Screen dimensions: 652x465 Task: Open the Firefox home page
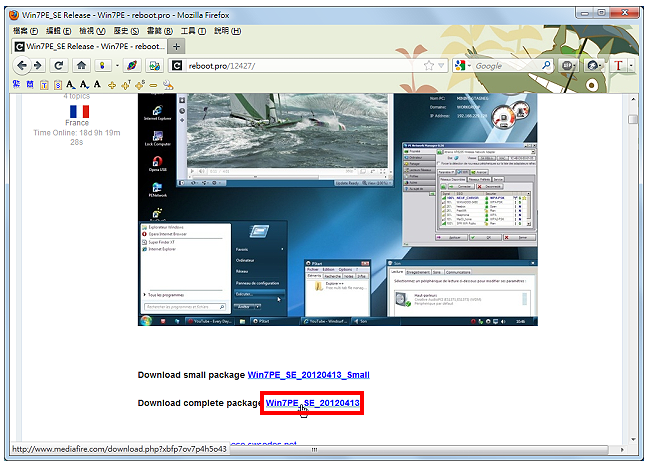point(81,65)
